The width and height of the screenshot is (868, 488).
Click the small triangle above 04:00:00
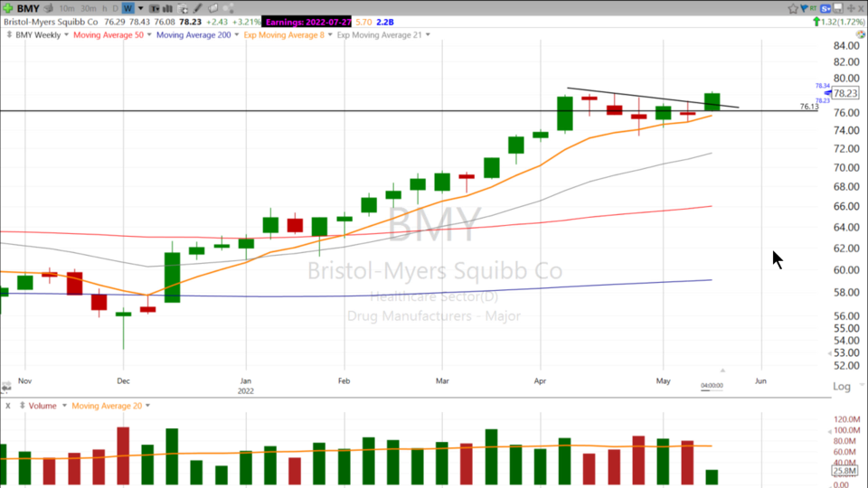click(722, 371)
